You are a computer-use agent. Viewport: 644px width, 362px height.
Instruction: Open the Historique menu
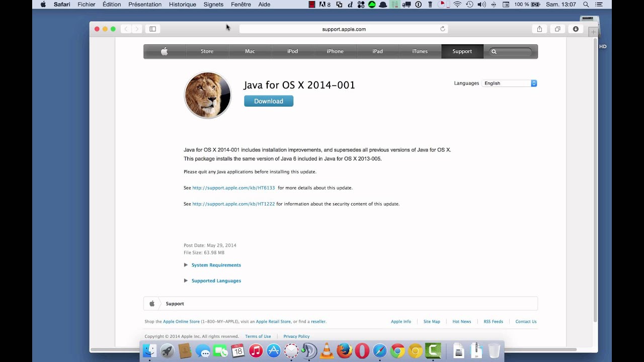(x=183, y=5)
